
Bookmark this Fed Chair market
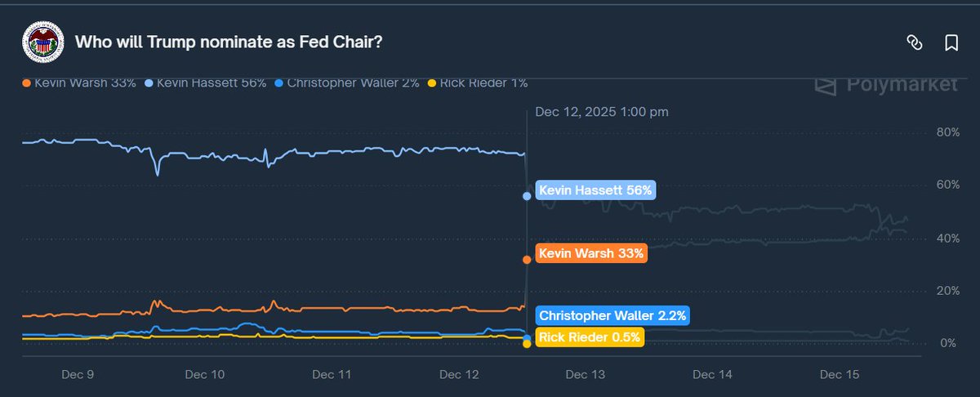coord(951,42)
